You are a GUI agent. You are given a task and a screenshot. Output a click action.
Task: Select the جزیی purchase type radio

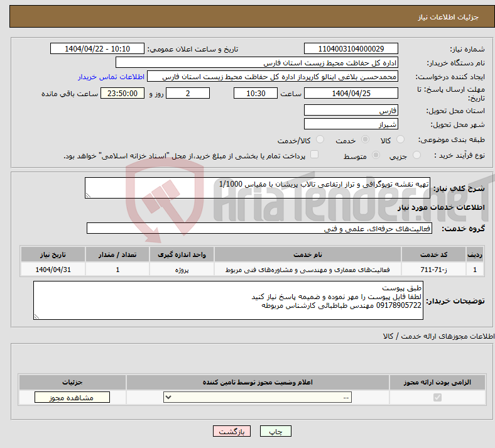coord(416,155)
